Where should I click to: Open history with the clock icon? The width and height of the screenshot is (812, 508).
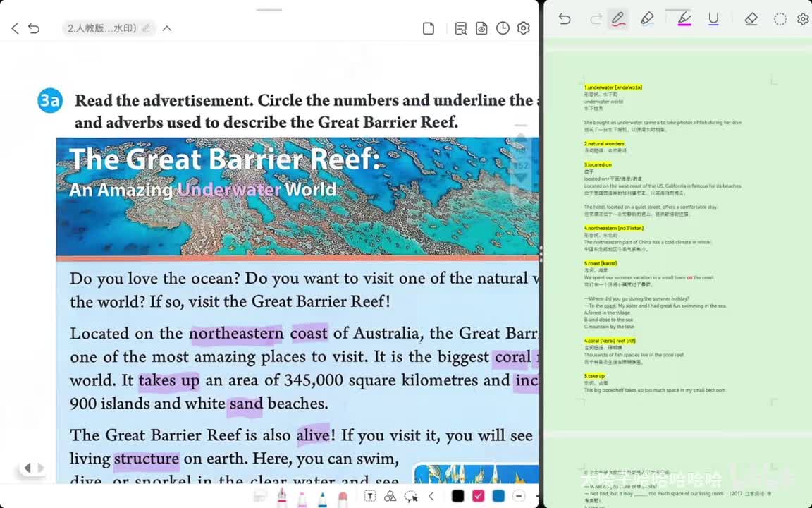point(503,28)
